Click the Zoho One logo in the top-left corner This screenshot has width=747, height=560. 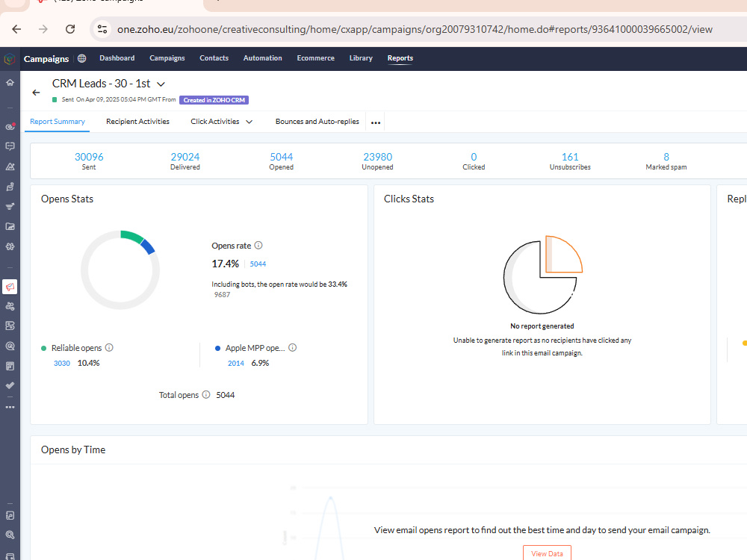(x=10, y=59)
